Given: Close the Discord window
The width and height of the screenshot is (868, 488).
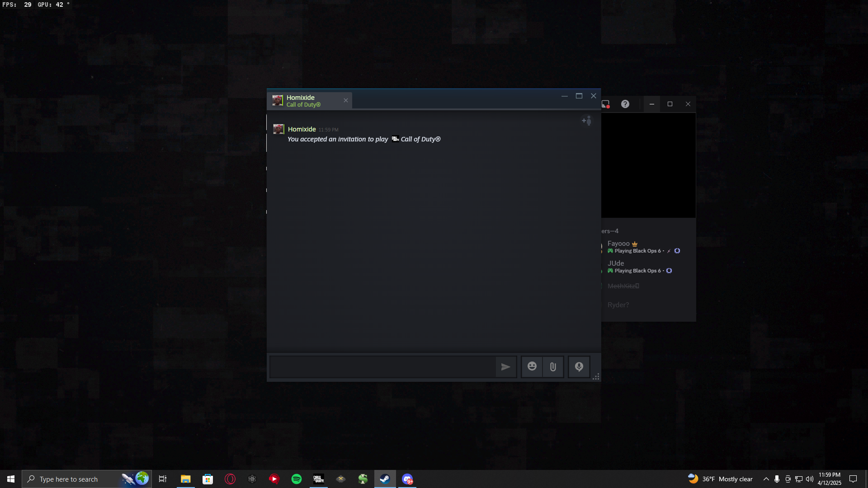Looking at the screenshot, I should [x=688, y=104].
